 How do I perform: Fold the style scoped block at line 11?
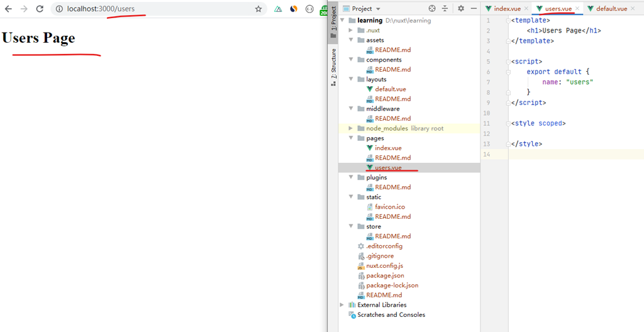[x=508, y=123]
